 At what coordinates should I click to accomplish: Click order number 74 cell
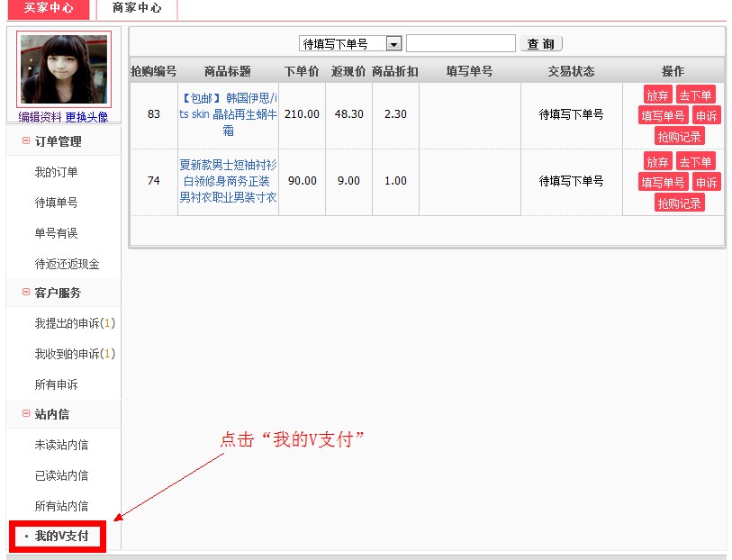click(154, 181)
